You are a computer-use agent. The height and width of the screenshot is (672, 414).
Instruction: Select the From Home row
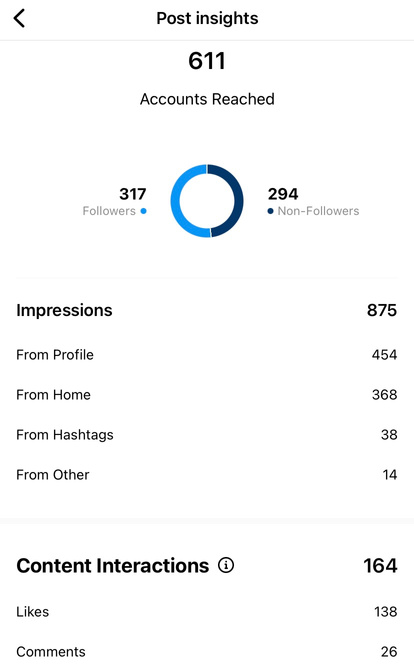tap(207, 395)
